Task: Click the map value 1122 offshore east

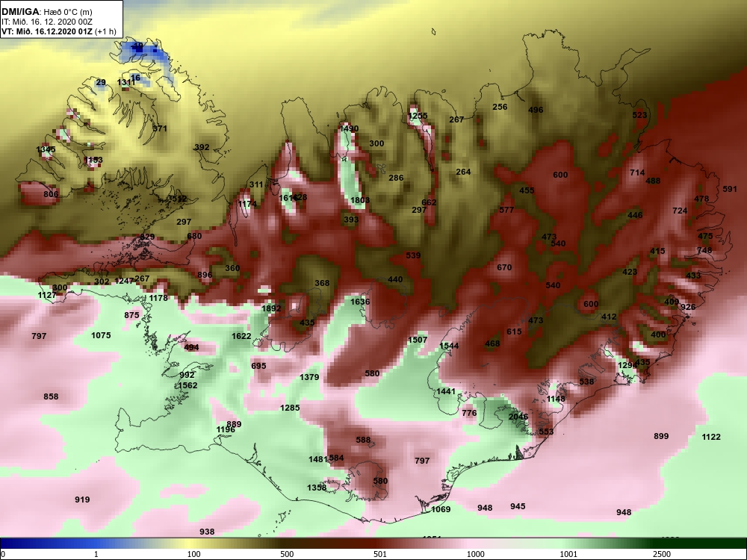Action: tap(711, 437)
